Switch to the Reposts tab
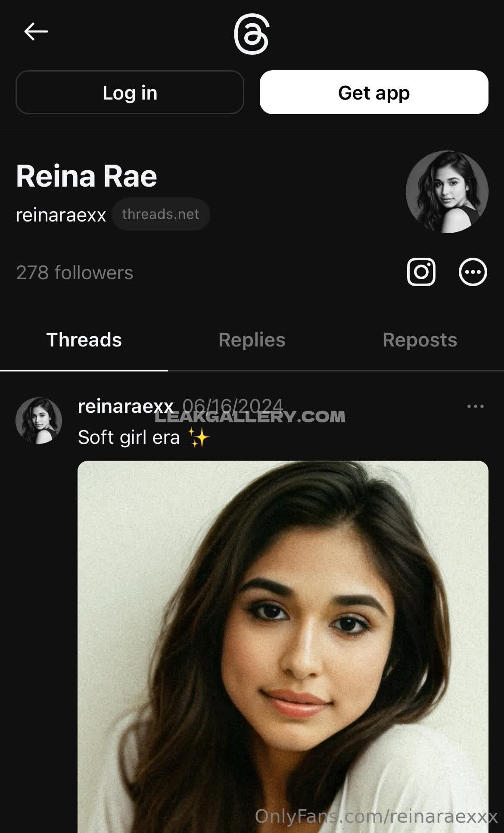 pyautogui.click(x=420, y=340)
